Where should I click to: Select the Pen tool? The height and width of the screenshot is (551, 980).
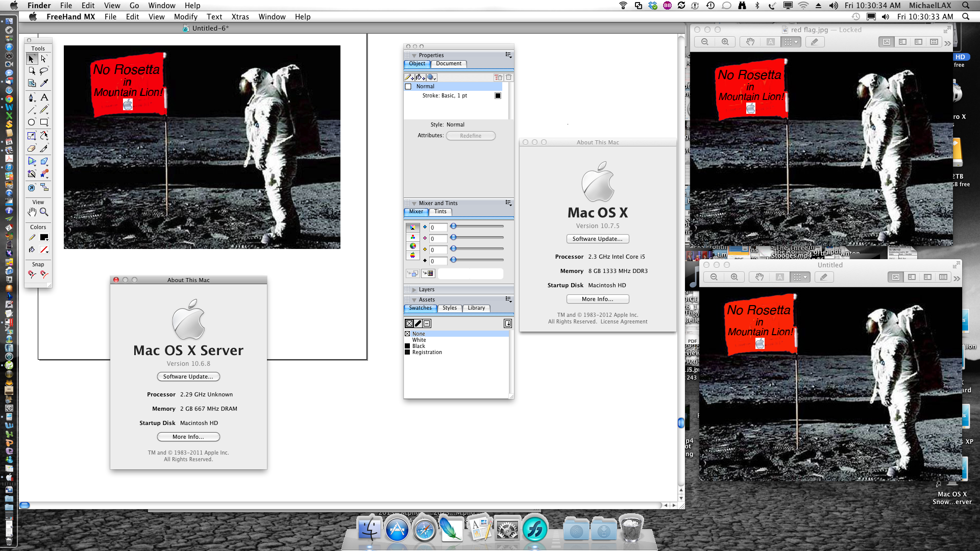[32, 97]
